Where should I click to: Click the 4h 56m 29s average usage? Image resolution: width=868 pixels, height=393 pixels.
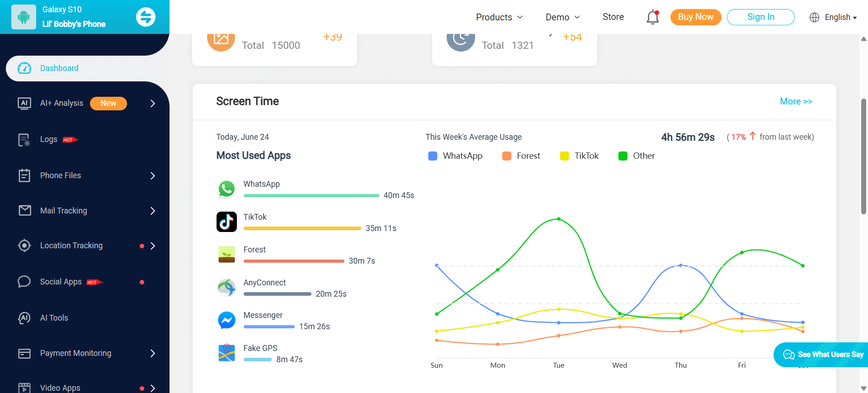pyautogui.click(x=688, y=137)
